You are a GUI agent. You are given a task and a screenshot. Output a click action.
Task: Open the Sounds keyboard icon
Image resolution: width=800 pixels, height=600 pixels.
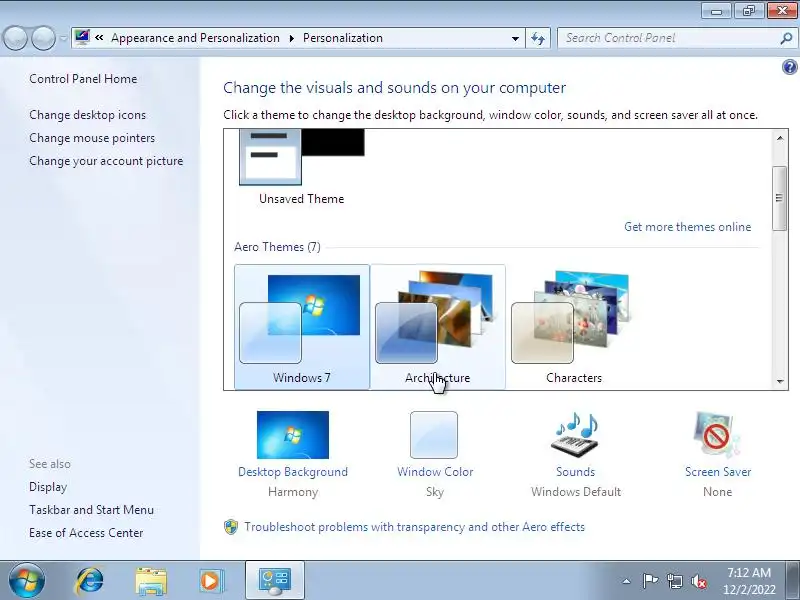coord(575,435)
